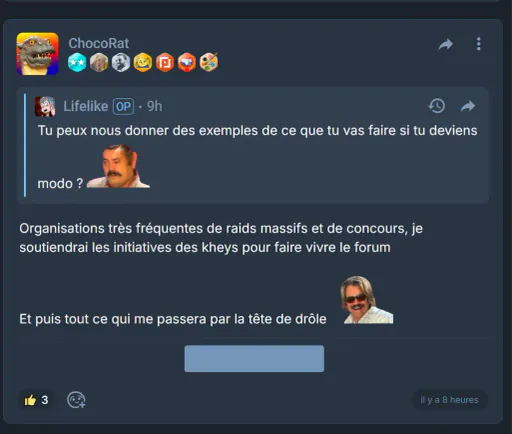Click the yellow laughing emoji badge
Viewport: 512px width, 434px height.
pos(143,62)
